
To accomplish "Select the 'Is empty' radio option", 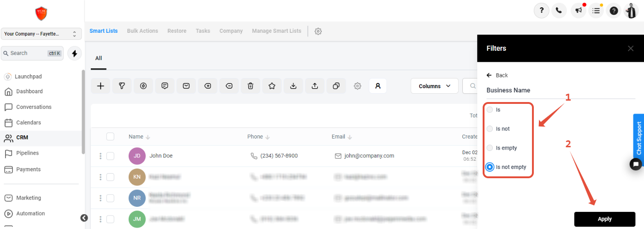I will (x=490, y=148).
